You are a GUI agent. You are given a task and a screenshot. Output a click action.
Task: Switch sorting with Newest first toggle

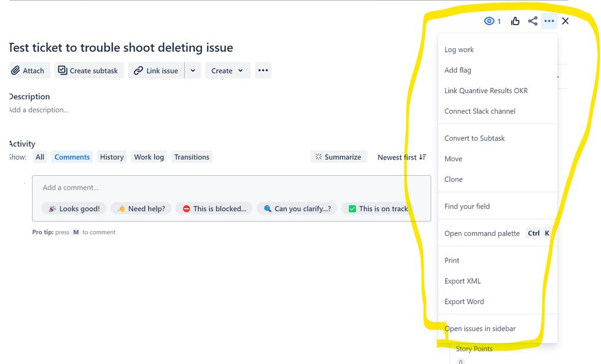click(x=402, y=157)
